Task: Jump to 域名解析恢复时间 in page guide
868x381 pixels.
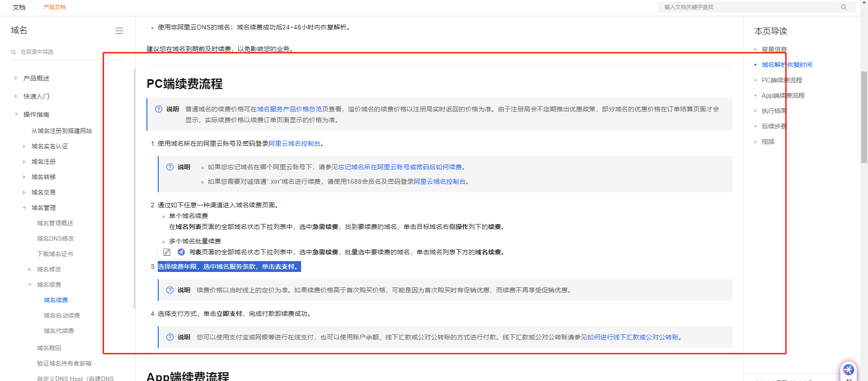Action: click(x=787, y=65)
